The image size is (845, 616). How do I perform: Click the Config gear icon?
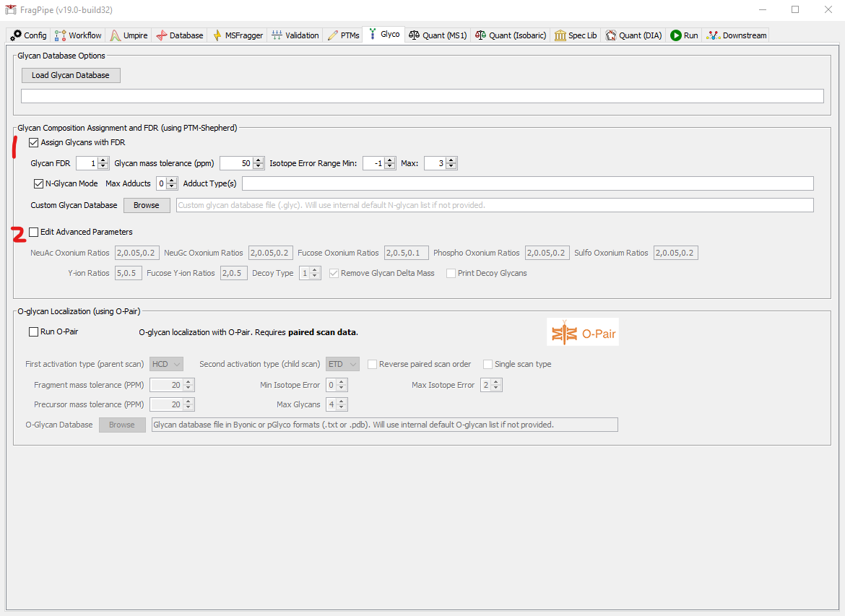(16, 35)
